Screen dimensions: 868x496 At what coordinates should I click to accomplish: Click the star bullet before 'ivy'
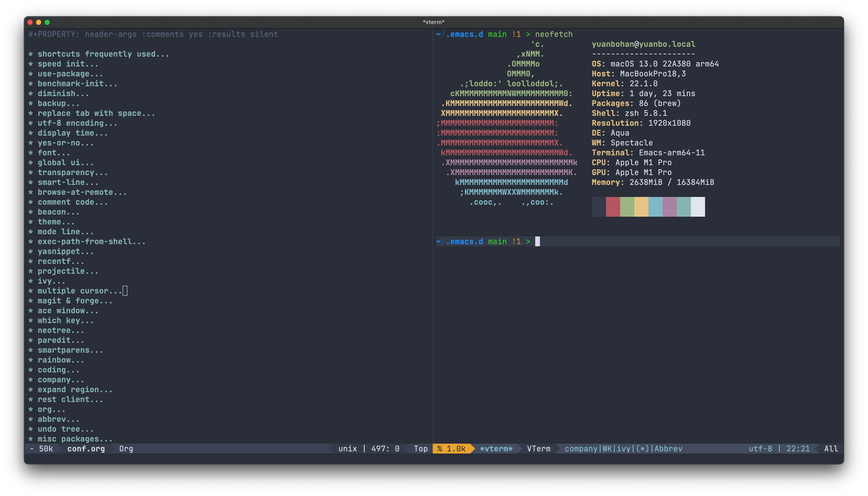[31, 281]
